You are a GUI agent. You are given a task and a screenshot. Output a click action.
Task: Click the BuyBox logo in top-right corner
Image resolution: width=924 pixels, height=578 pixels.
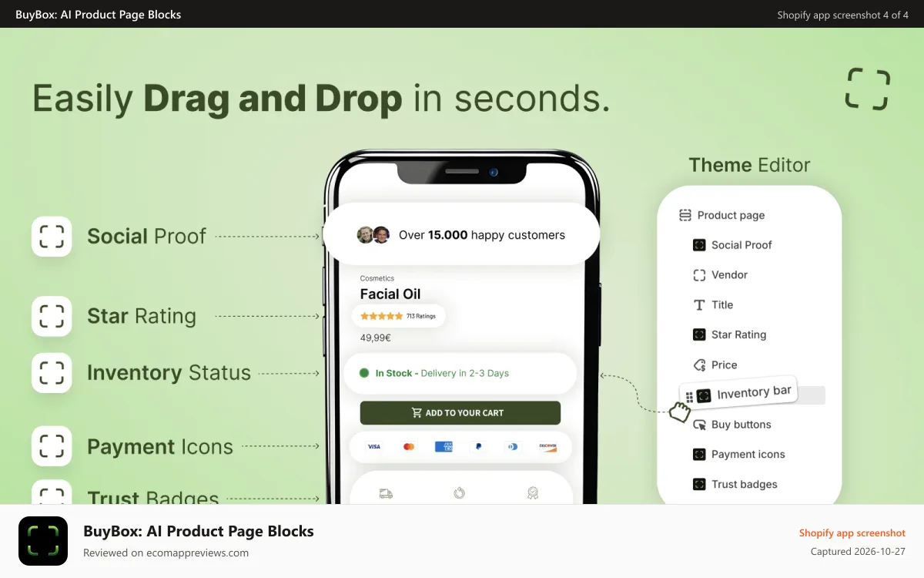click(x=868, y=89)
